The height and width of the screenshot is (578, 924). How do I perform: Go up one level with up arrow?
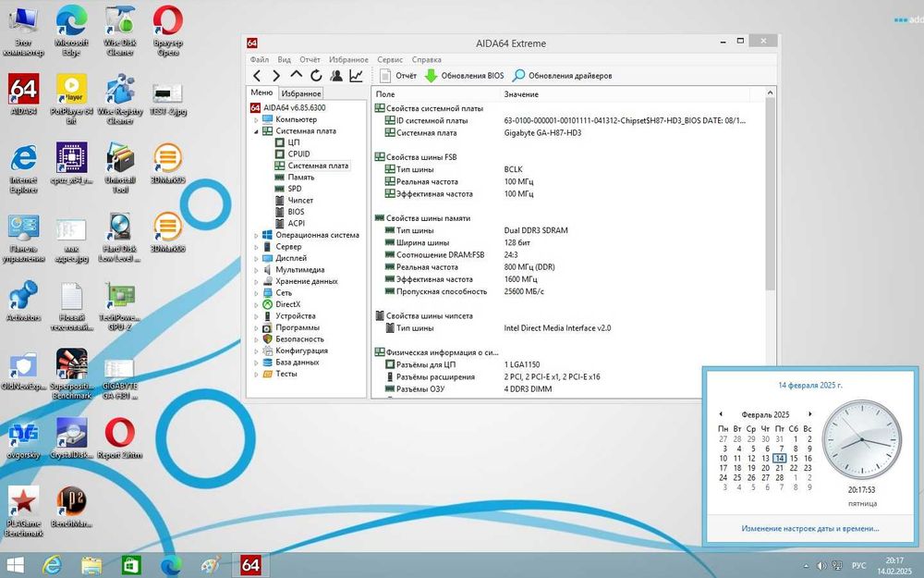pos(296,75)
